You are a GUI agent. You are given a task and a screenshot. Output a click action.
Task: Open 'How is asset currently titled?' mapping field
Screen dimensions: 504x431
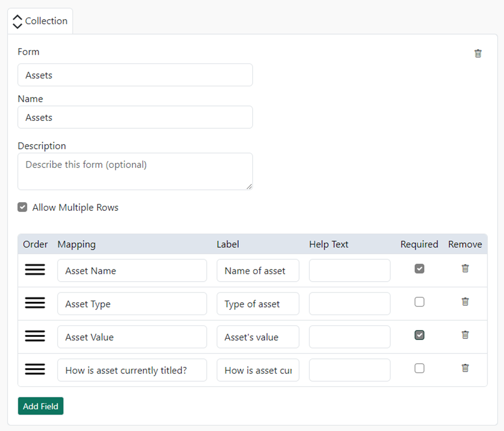point(132,370)
